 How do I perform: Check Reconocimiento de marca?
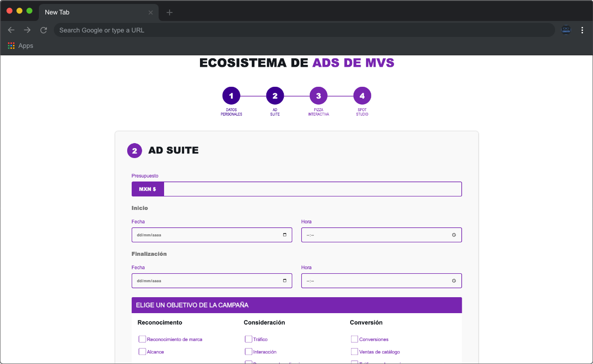142,339
